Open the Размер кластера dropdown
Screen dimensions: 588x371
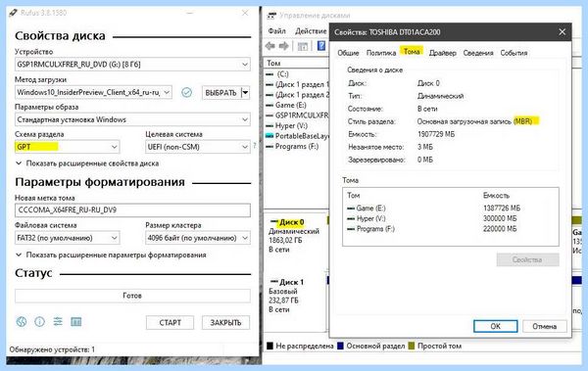click(x=198, y=238)
